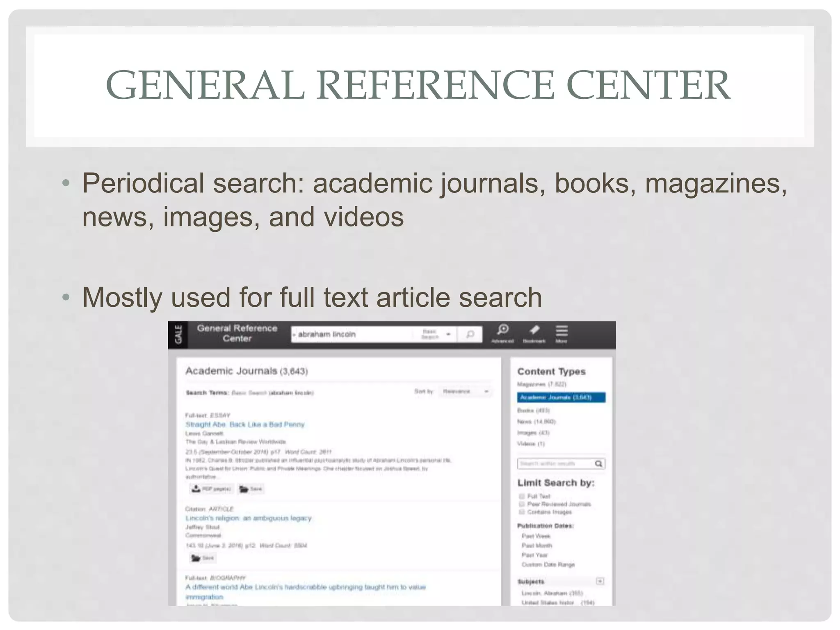The height and width of the screenshot is (630, 840).
Task: Save the Straight Abe essay
Action: pos(251,488)
